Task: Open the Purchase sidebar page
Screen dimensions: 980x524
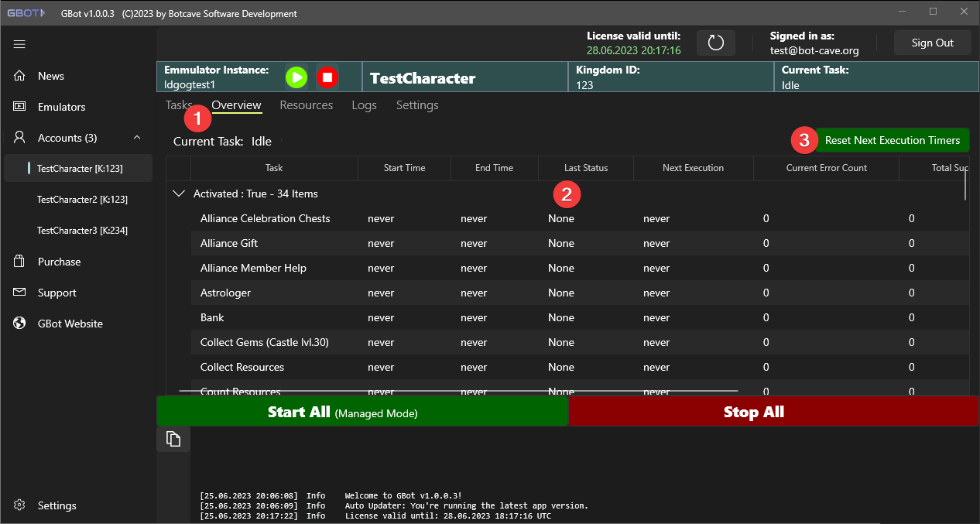Action: (59, 262)
